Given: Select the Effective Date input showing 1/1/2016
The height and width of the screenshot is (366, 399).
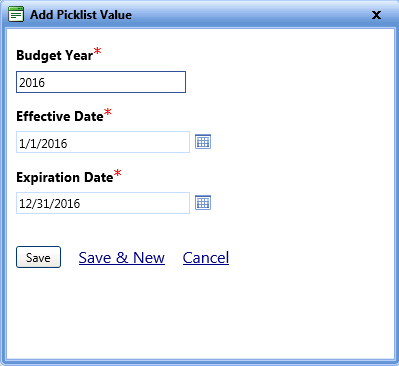Looking at the screenshot, I should click(x=103, y=142).
